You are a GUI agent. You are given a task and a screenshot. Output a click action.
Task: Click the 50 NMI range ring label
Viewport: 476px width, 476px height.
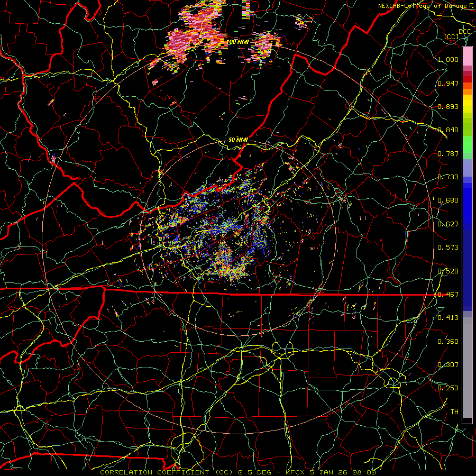238,140
